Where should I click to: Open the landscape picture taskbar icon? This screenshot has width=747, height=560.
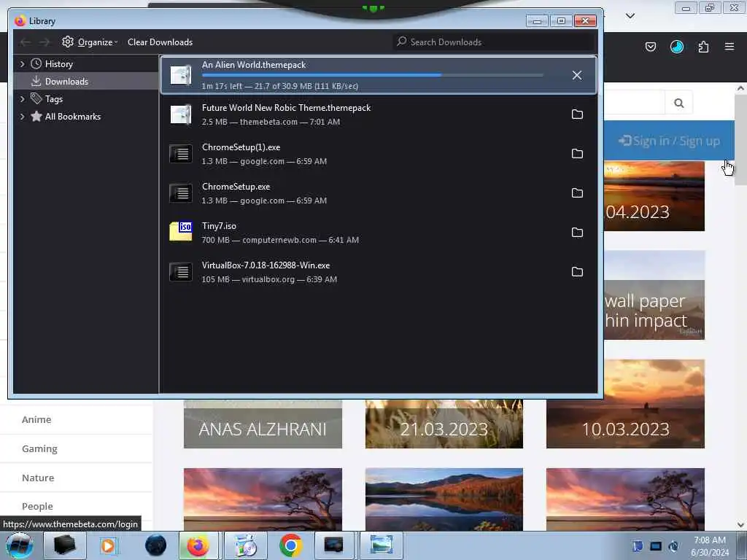point(382,545)
